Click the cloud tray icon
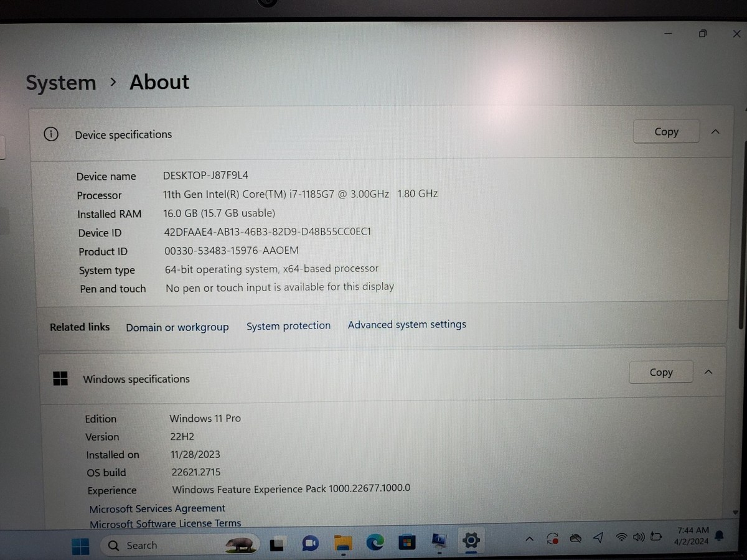The width and height of the screenshot is (747, 560). [x=576, y=538]
